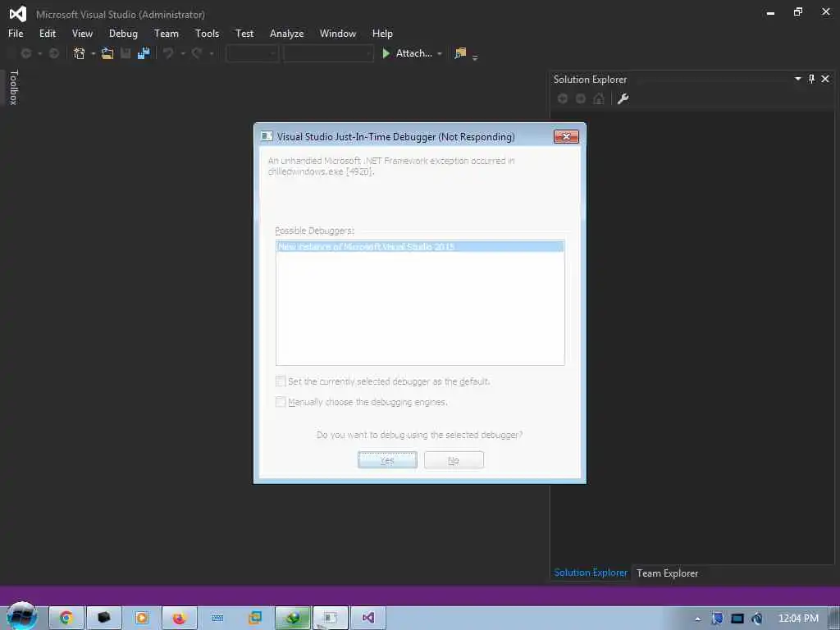This screenshot has width=840, height=630.
Task: Open Solution Explorer window position dropdown
Action: pyautogui.click(x=797, y=79)
